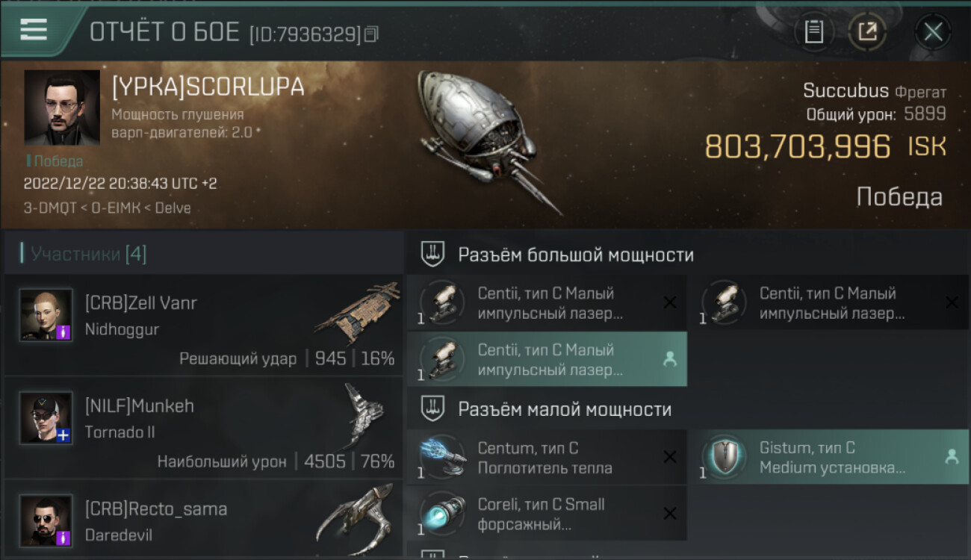Click the low-power slot section icon

pos(432,408)
